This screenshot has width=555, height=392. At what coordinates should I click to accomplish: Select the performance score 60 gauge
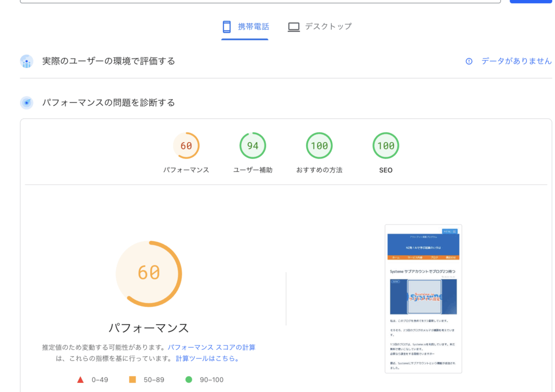pyautogui.click(x=186, y=146)
